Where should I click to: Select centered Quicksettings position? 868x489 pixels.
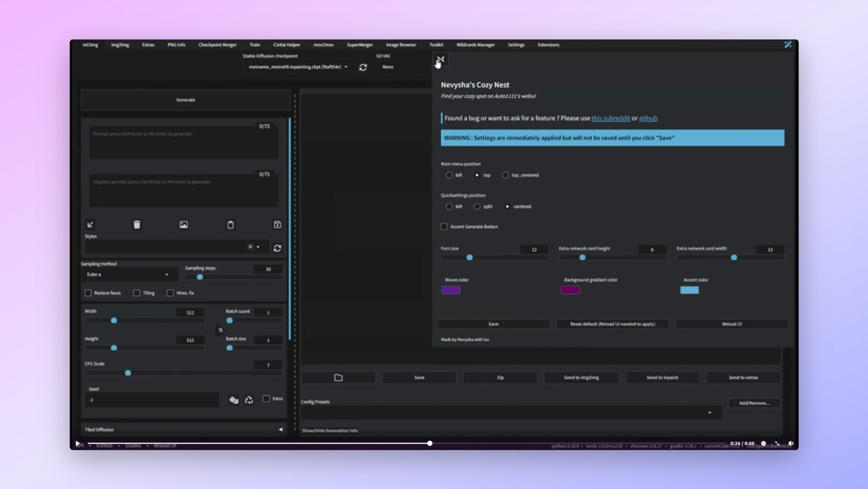507,206
